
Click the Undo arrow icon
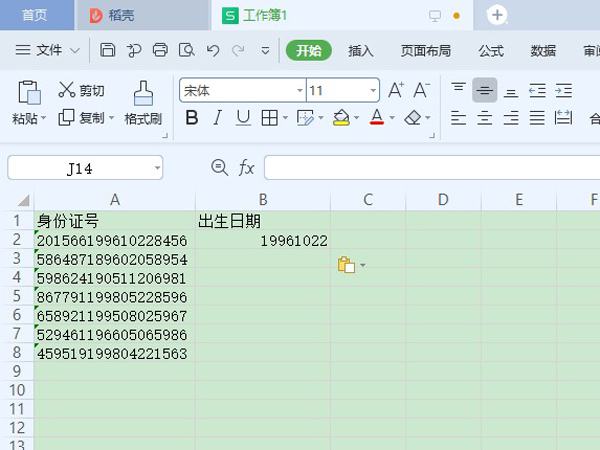(212, 50)
